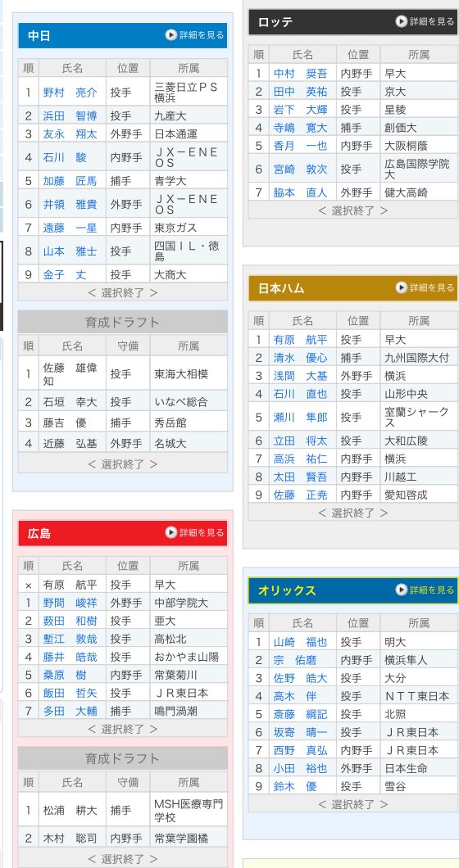Select text 松浦 耕大
This screenshot has width=459, height=868.
[70, 811]
